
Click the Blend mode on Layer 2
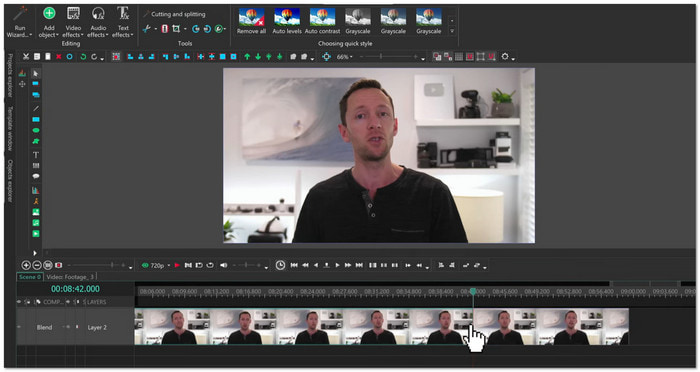[x=44, y=327]
